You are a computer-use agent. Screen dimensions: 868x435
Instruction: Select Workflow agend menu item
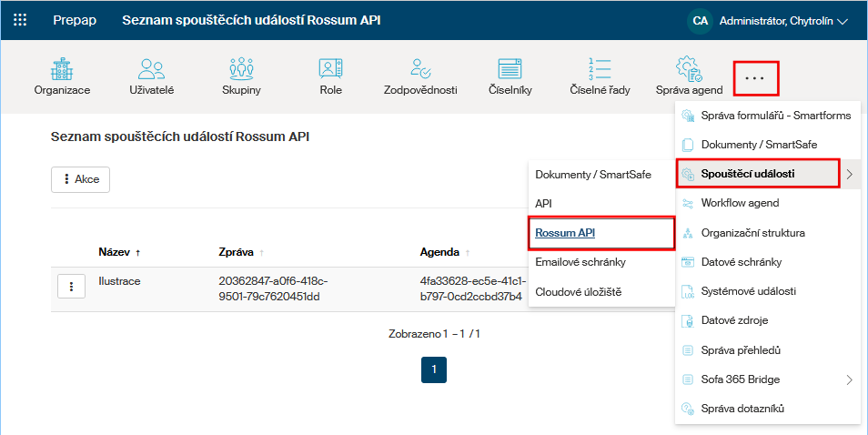pyautogui.click(x=740, y=203)
